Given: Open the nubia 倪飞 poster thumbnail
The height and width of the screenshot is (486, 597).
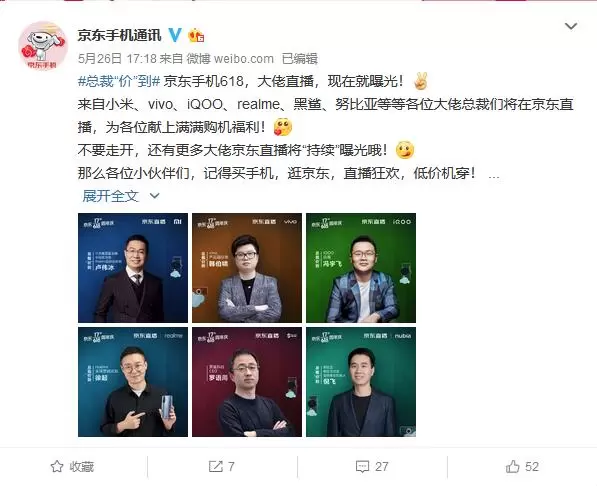Looking at the screenshot, I should click(361, 382).
